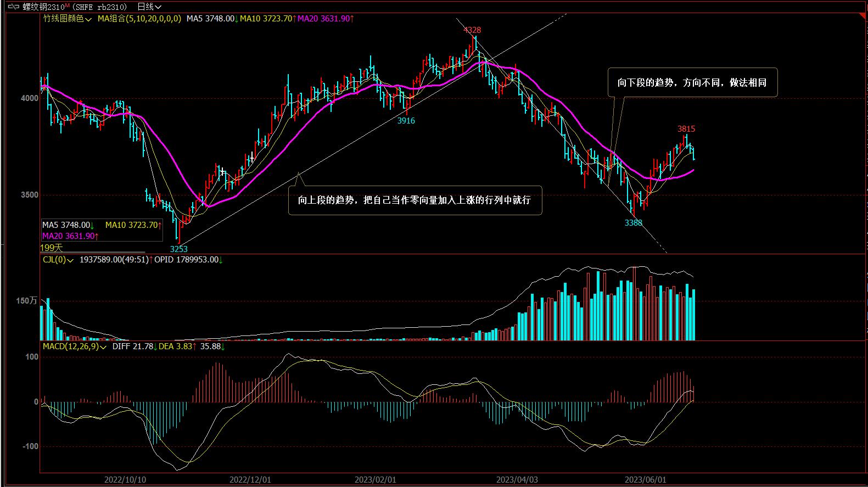The height and width of the screenshot is (487, 868).
Task: Click the 199天 day count label
Action: click(52, 248)
